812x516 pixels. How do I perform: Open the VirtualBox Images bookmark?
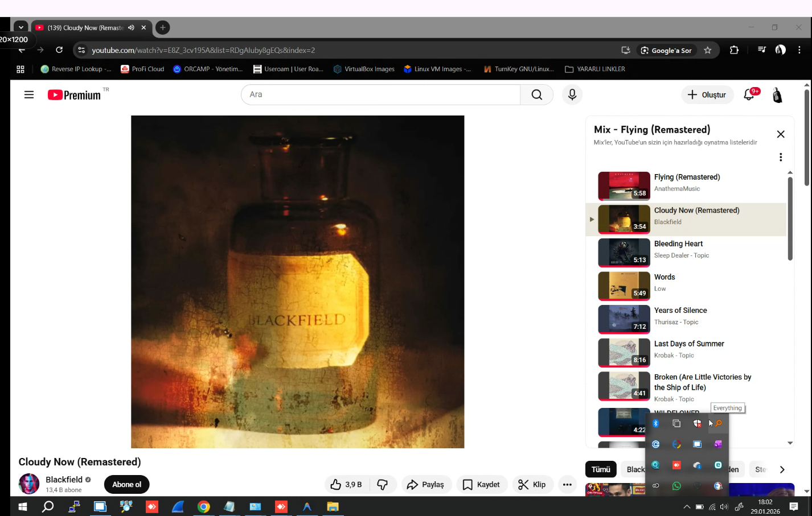(x=364, y=69)
